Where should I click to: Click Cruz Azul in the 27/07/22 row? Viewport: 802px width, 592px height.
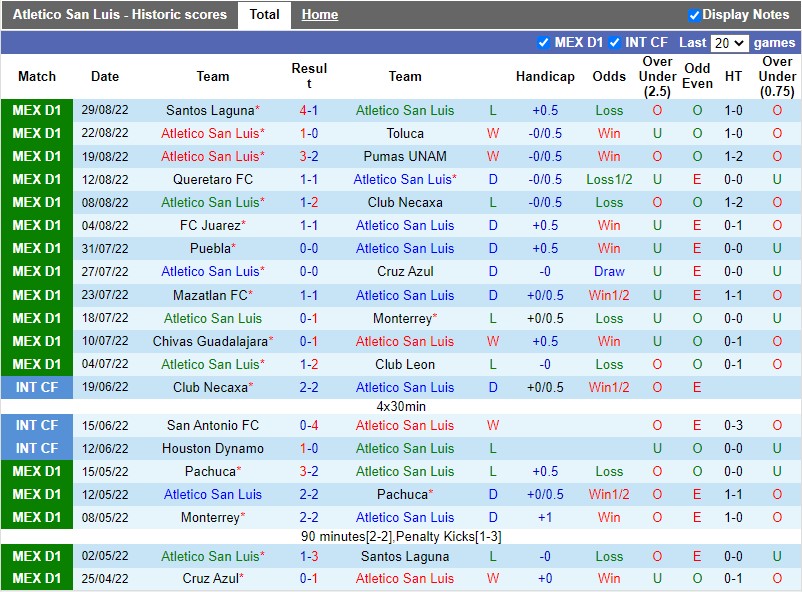[405, 272]
